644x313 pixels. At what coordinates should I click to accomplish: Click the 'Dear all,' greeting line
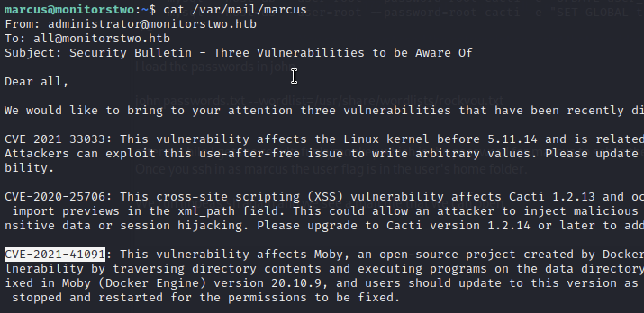(x=37, y=82)
